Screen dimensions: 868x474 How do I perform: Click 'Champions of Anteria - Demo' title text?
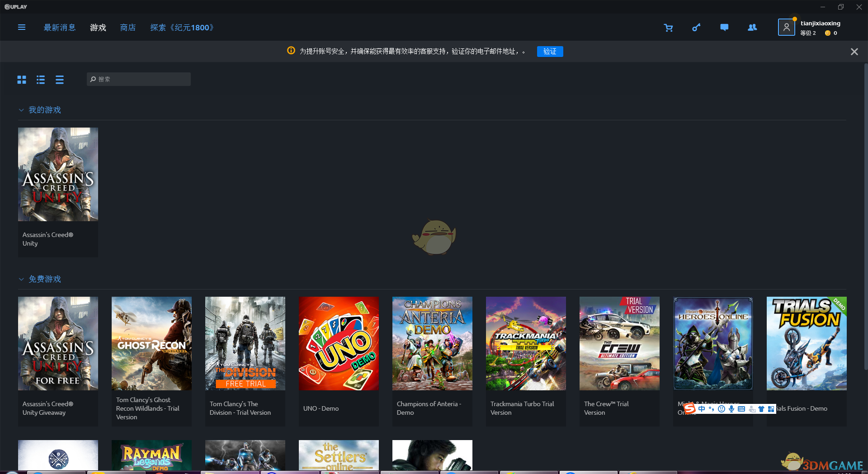coord(429,408)
